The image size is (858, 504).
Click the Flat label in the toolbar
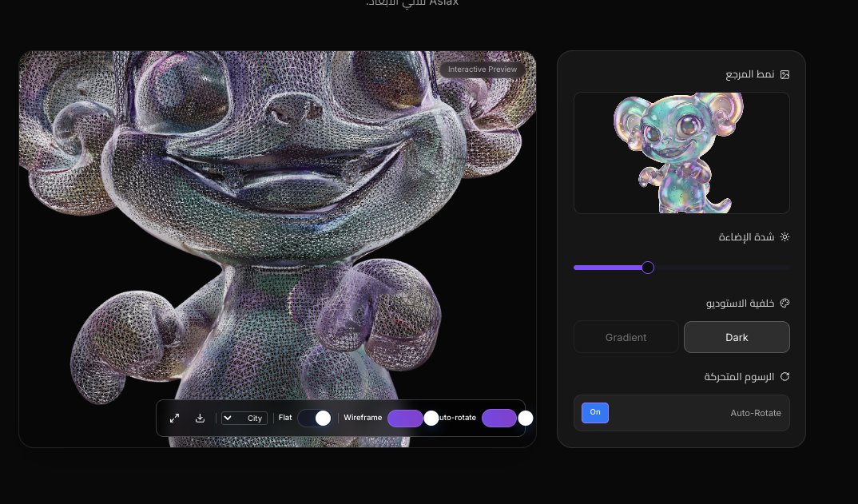click(x=285, y=418)
